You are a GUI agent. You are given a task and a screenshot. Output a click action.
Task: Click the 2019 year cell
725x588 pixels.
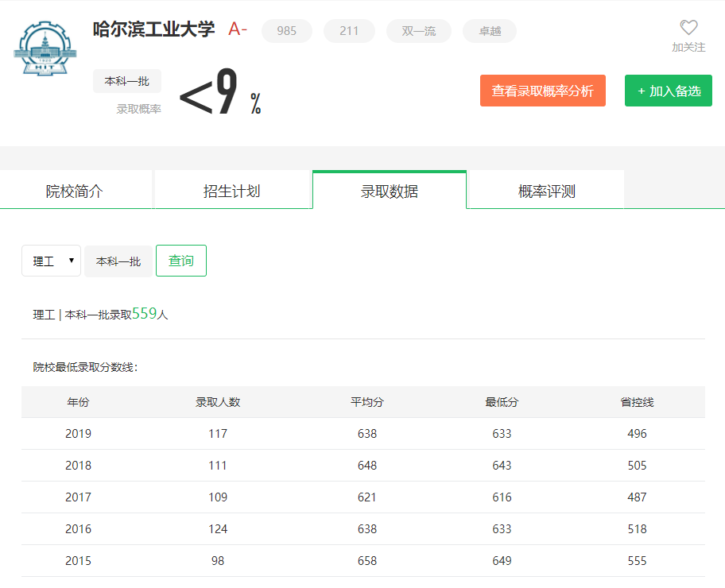coord(78,434)
